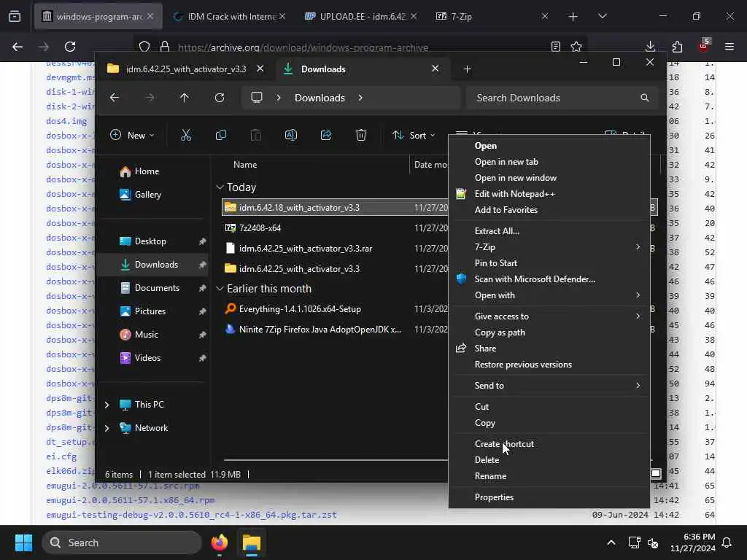Click the search magnifier in Search Downloads
Image resolution: width=747 pixels, height=560 pixels.
pyautogui.click(x=645, y=98)
